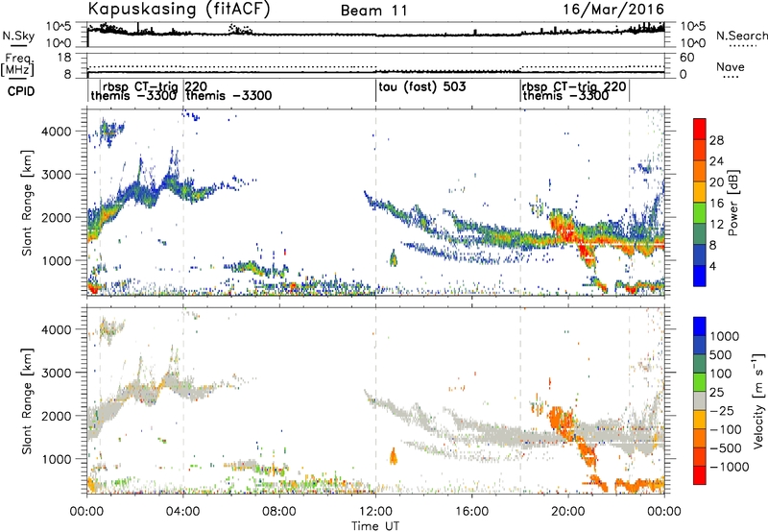Click the "04:00" time tick label
The image size is (768, 532).
pyautogui.click(x=182, y=512)
